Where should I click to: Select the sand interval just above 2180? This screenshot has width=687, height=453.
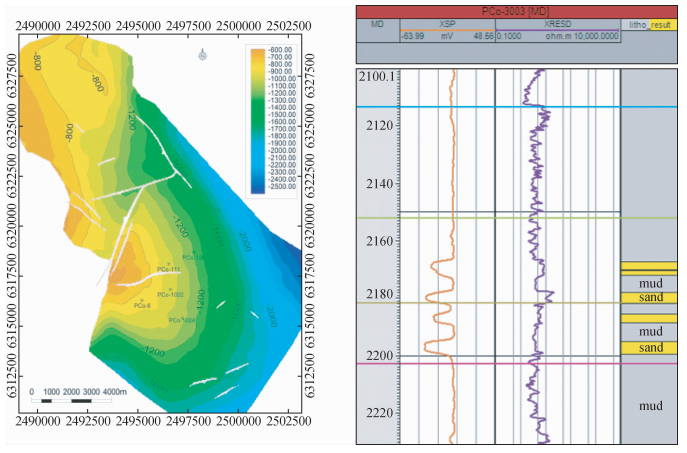(650, 298)
